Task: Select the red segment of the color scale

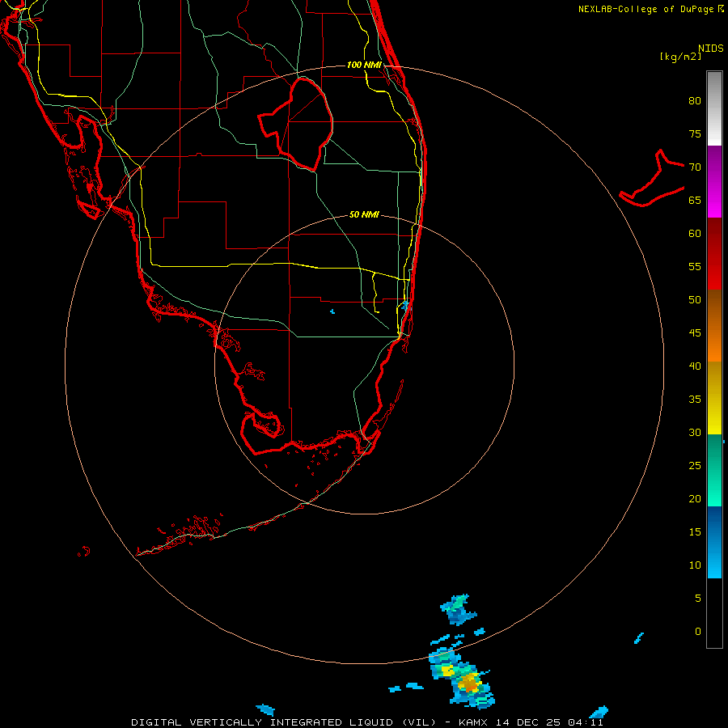Action: 714,253
